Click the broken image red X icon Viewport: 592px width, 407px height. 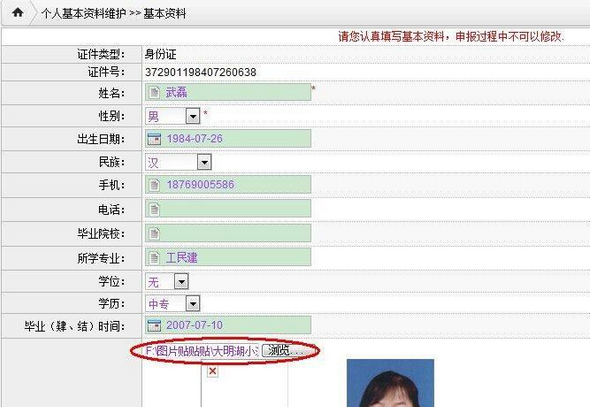212,371
